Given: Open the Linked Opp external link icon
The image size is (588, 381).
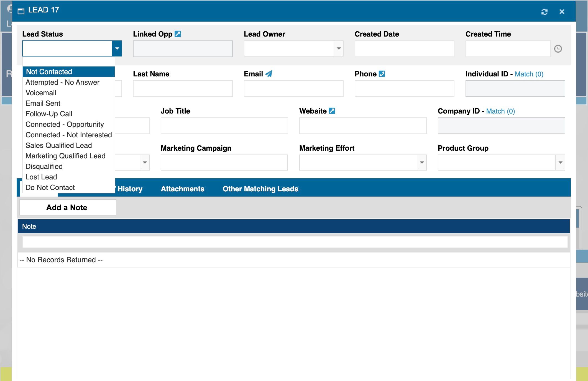Looking at the screenshot, I should 178,34.
